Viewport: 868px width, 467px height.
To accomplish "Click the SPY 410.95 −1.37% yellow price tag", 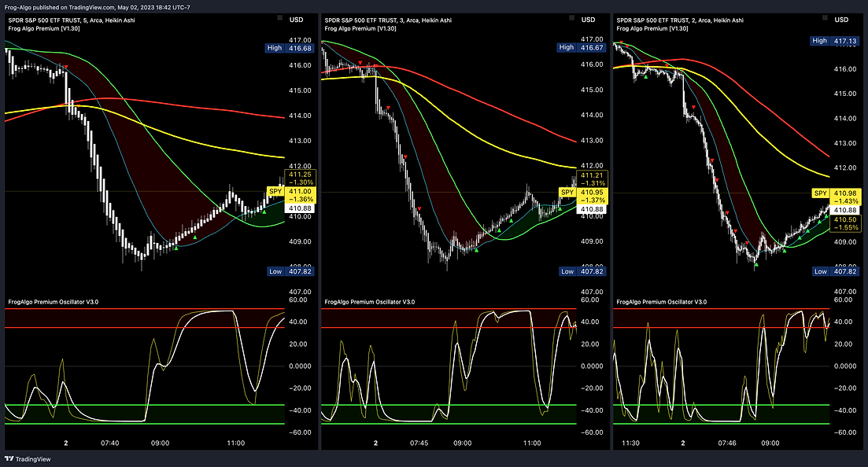I will pos(583,196).
